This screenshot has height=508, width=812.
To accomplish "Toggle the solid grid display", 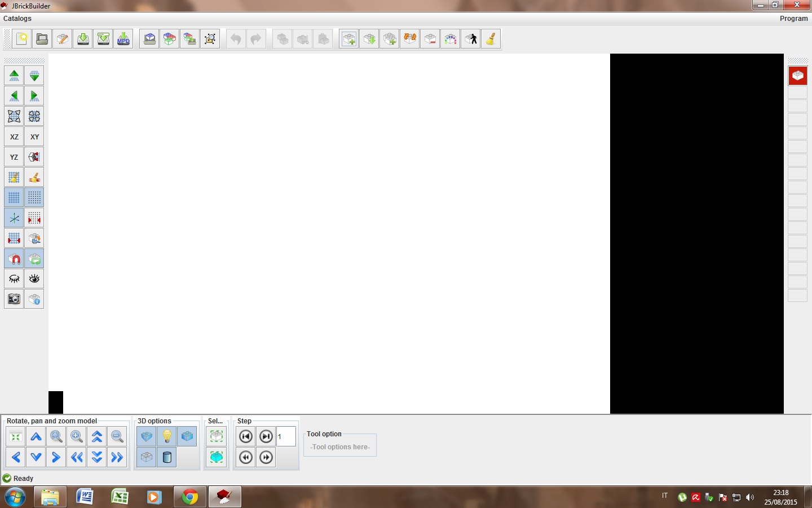I will pos(14,198).
